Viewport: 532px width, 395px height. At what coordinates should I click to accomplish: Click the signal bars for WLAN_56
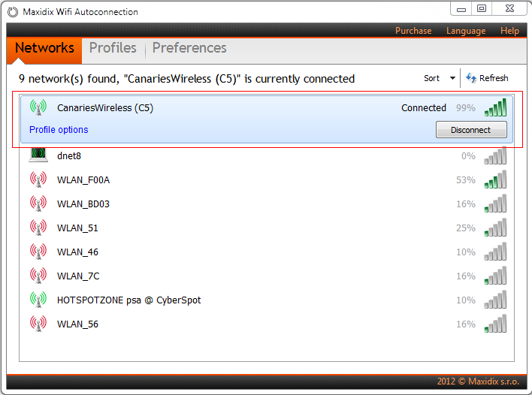point(495,324)
